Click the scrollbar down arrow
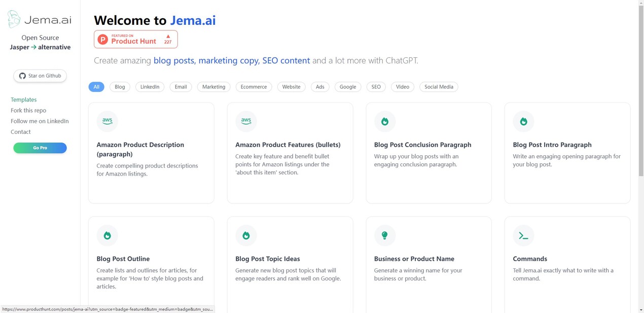The image size is (644, 313). point(641,310)
